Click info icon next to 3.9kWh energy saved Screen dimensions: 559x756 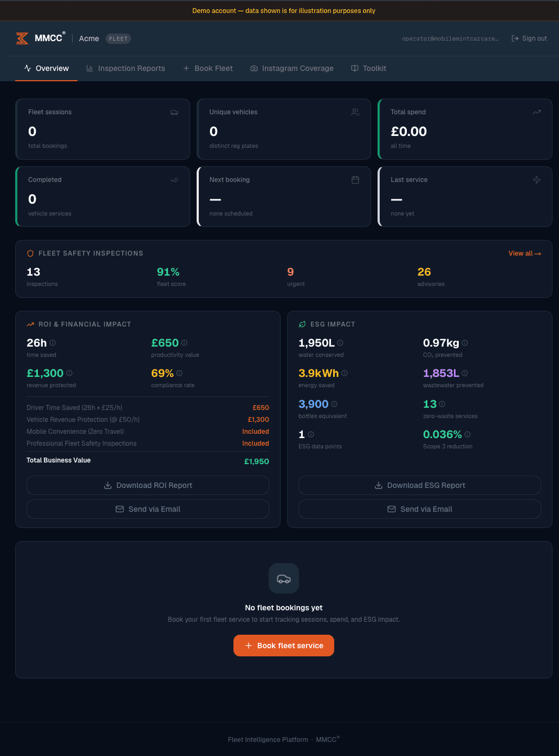344,373
